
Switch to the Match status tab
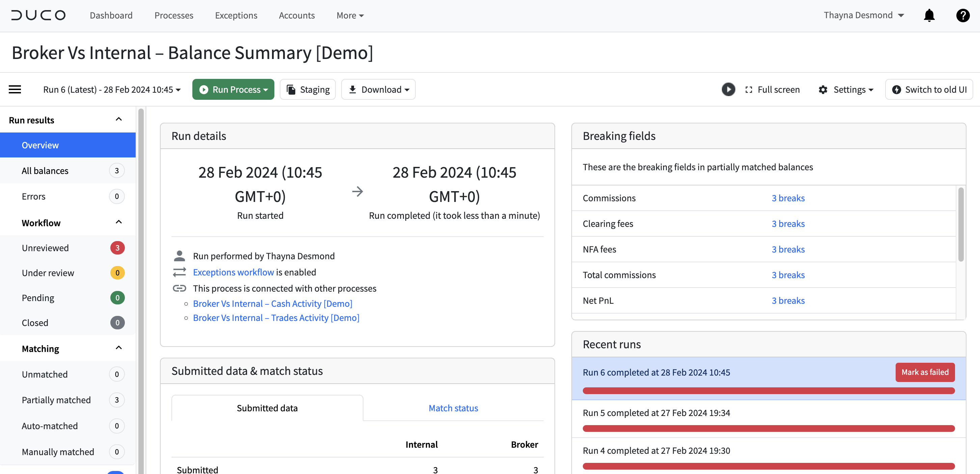(x=453, y=408)
